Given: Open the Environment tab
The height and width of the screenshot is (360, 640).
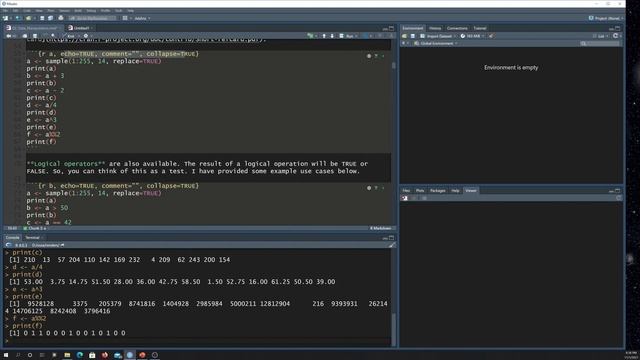Looking at the screenshot, I should pyautogui.click(x=413, y=28).
